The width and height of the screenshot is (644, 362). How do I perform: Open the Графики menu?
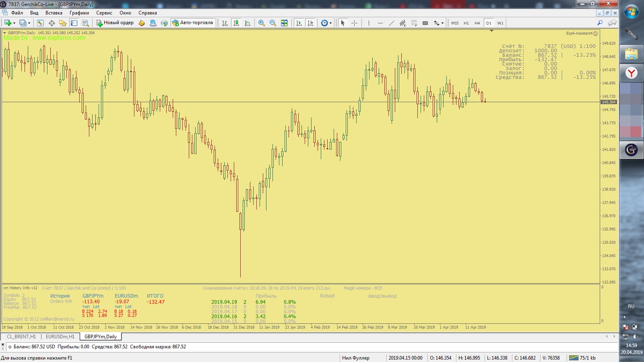pos(79,13)
